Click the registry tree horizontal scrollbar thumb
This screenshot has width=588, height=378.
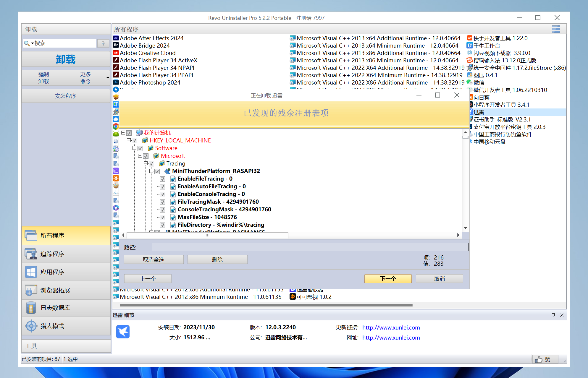207,235
